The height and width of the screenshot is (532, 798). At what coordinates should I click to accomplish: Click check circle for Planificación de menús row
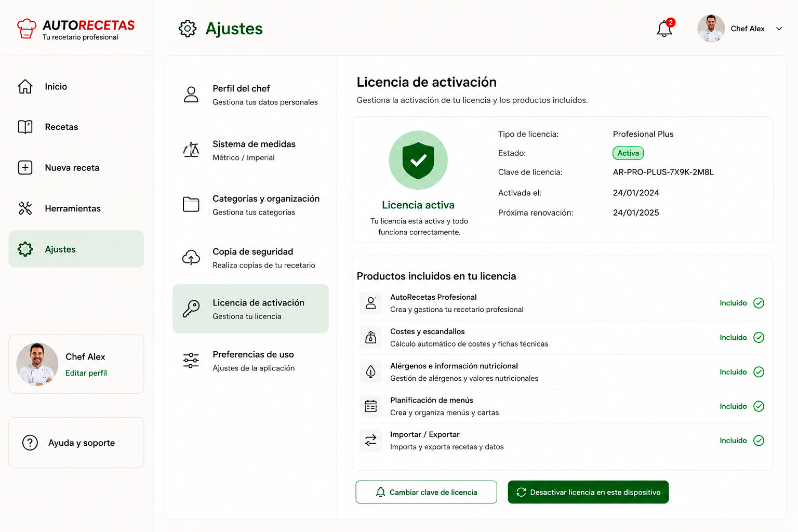(759, 406)
